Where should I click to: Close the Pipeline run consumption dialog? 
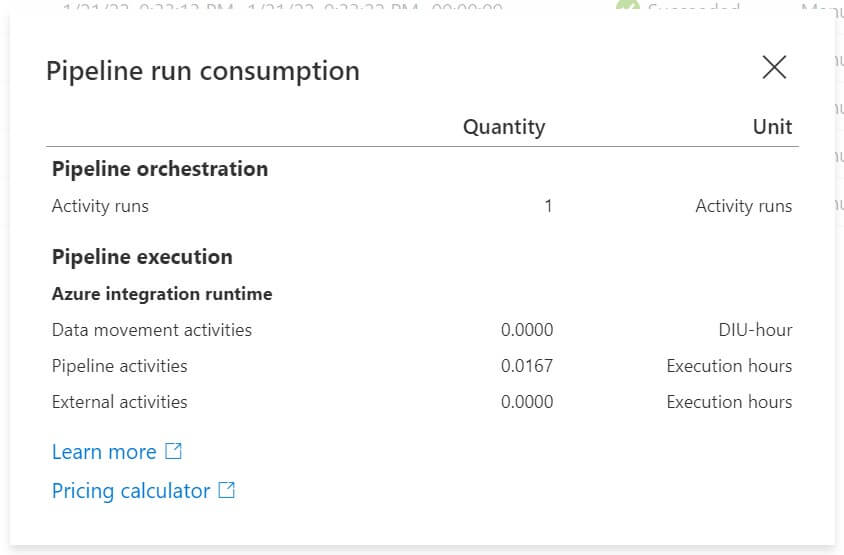pyautogui.click(x=774, y=67)
